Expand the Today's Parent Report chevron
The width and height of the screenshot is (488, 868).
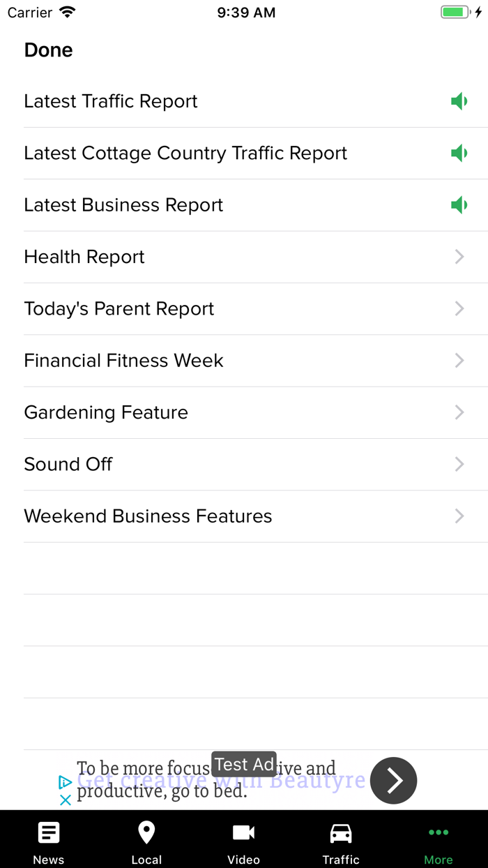coord(459,308)
